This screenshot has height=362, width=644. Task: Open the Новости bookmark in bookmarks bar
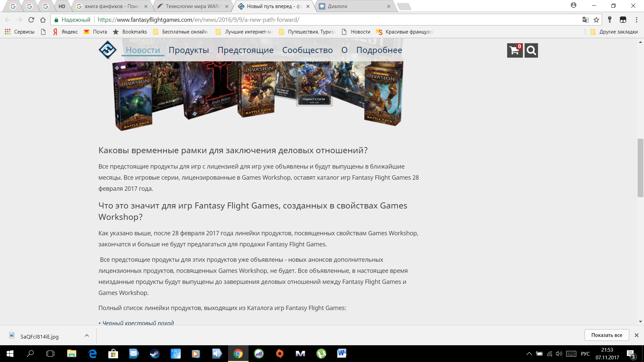click(x=356, y=32)
